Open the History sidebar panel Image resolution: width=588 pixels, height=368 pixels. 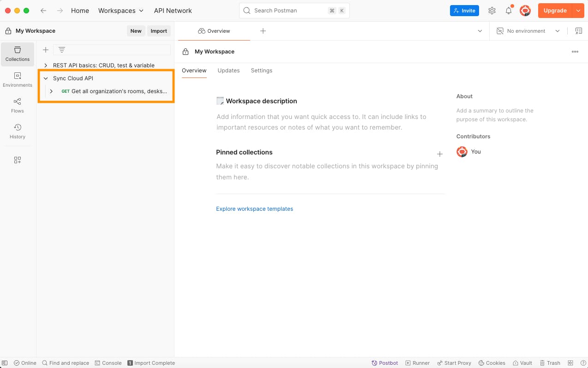click(18, 131)
